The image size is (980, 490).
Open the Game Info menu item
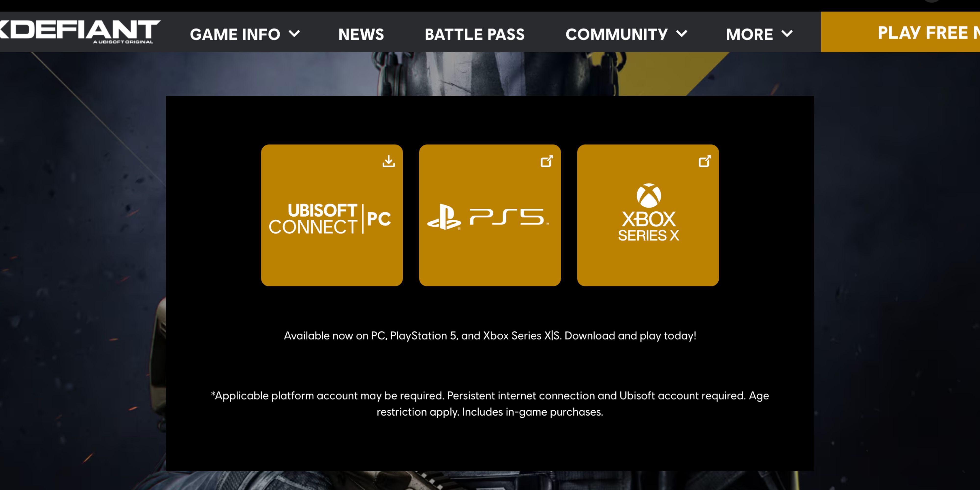244,34
